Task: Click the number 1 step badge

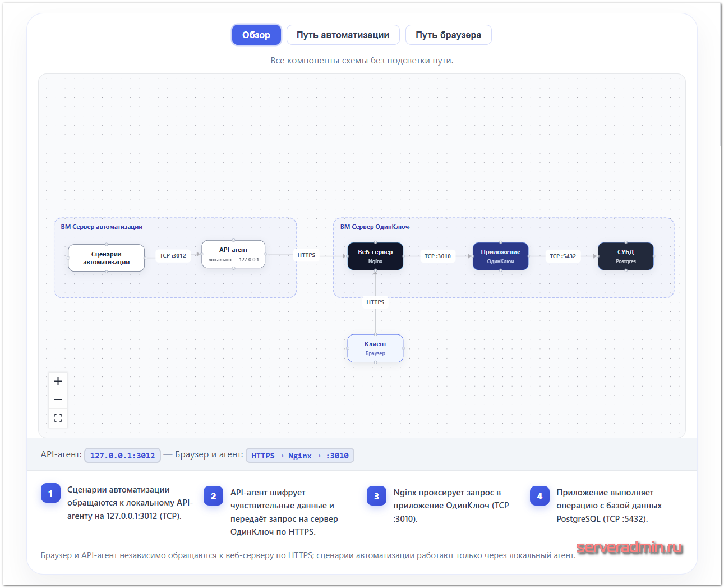Action: [50, 493]
